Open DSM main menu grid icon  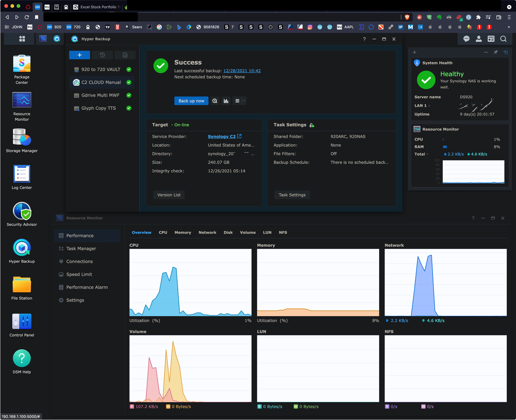pyautogui.click(x=22, y=39)
